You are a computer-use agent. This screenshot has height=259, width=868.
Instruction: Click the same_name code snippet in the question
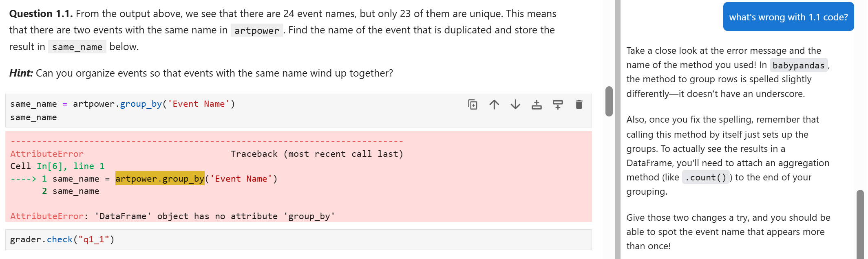77,47
